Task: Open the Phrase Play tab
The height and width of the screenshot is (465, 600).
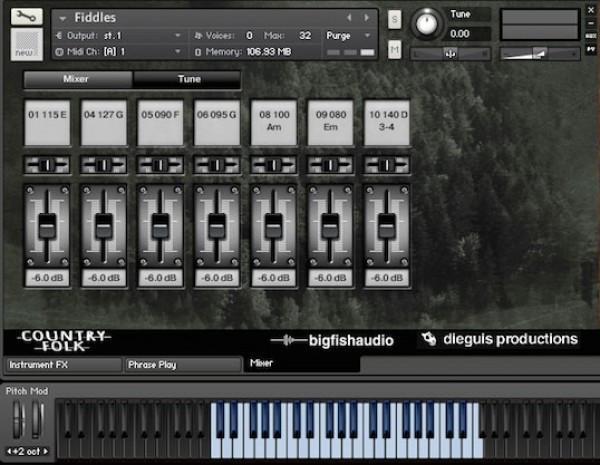Action: (x=183, y=365)
